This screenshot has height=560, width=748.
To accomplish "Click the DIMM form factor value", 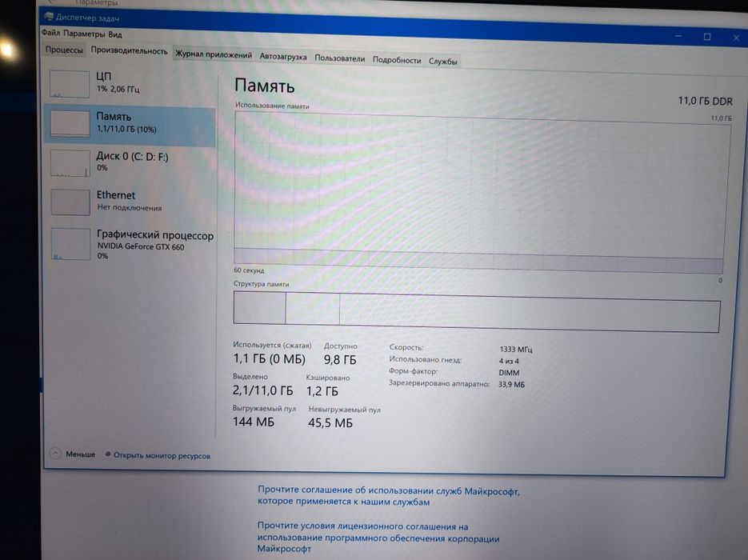I will (509, 373).
